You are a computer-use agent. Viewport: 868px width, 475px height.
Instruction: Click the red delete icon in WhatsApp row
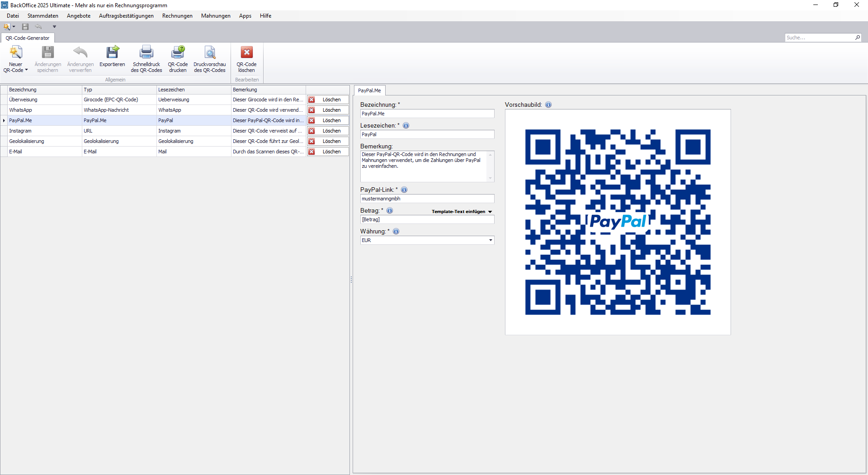pyautogui.click(x=311, y=110)
